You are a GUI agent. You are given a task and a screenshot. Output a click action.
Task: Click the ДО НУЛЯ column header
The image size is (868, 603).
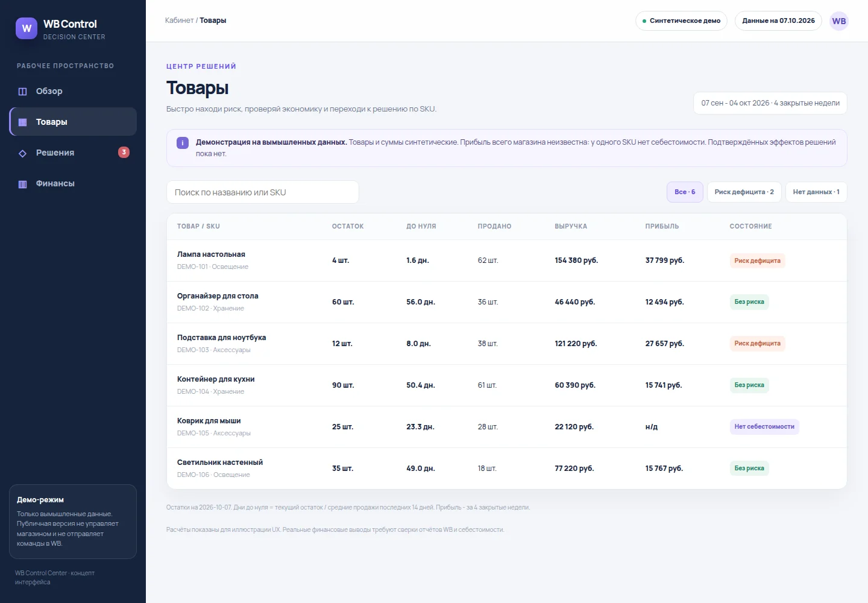421,226
